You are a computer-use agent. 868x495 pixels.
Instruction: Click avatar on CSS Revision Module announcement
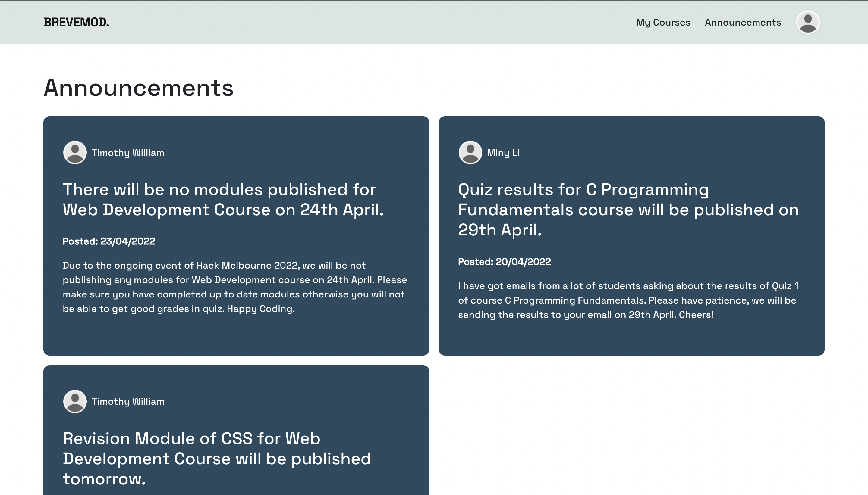click(75, 401)
